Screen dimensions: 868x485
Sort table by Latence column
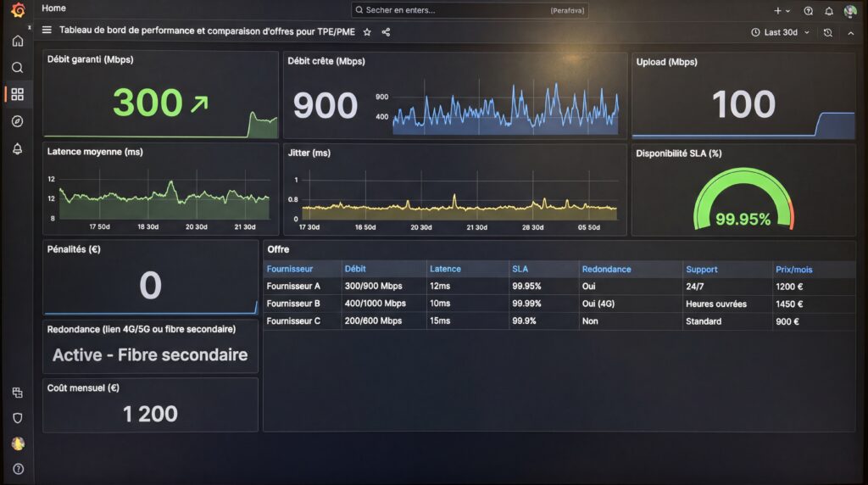click(x=445, y=269)
